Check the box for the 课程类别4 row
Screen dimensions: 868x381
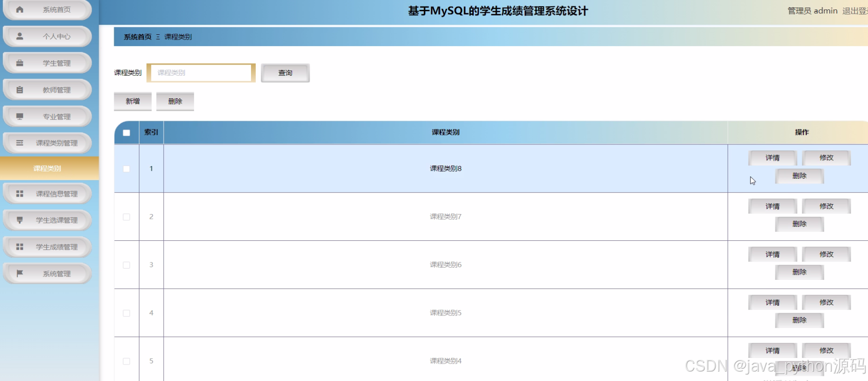126,361
